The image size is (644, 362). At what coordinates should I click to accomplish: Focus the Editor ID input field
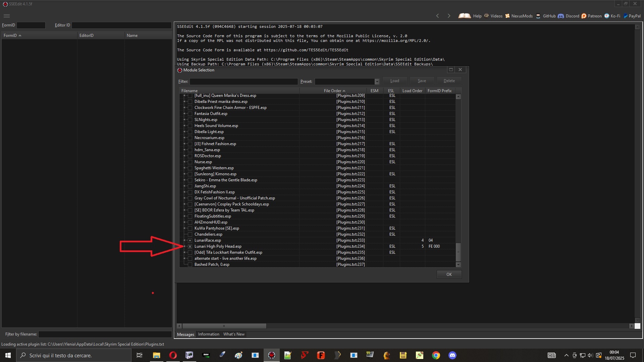pyautogui.click(x=121, y=25)
